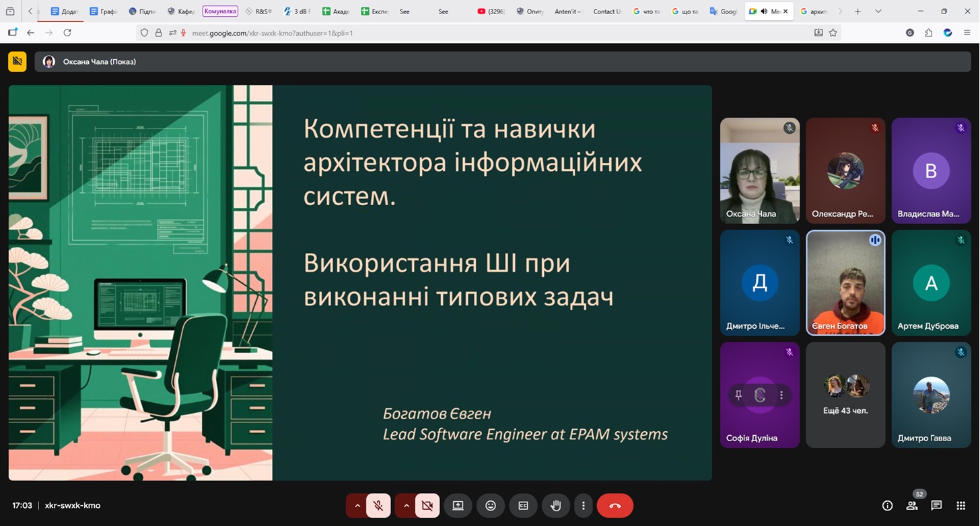This screenshot has height=526, width=980.
Task: Open the meeting chat panel
Action: pos(936,505)
